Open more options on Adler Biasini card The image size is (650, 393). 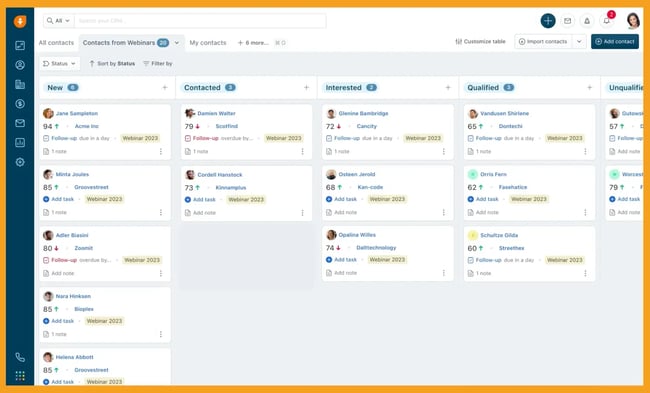click(161, 273)
